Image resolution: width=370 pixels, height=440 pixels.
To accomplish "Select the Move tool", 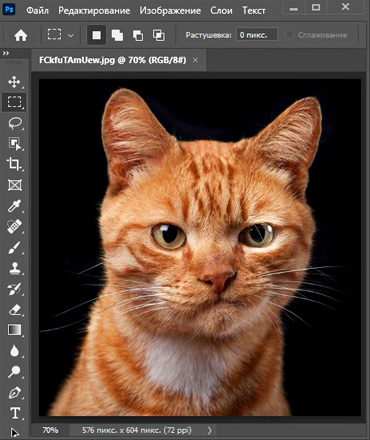I will pos(14,82).
